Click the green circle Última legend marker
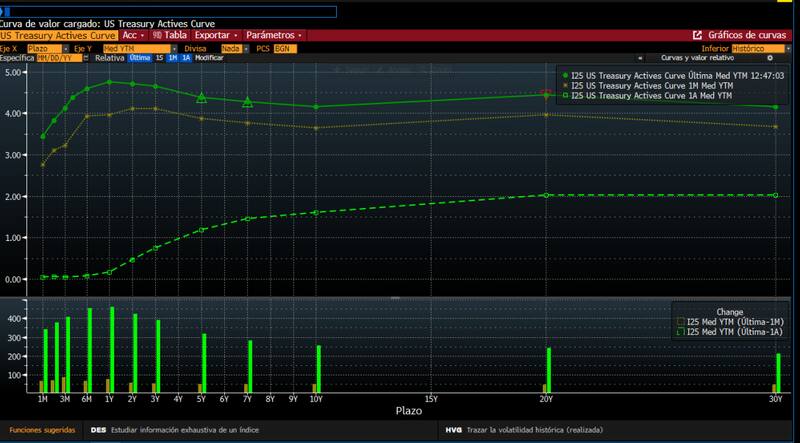 565,75
